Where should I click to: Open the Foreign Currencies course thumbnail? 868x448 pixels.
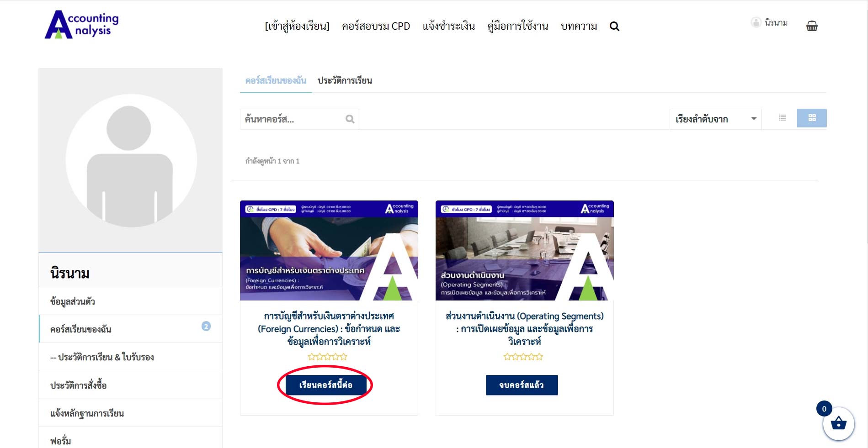point(329,250)
